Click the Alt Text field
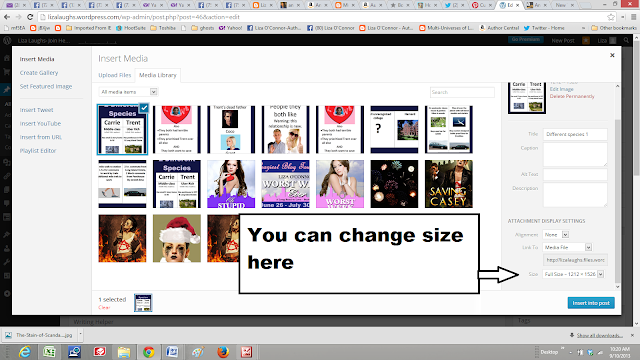The image size is (640, 360). (575, 174)
